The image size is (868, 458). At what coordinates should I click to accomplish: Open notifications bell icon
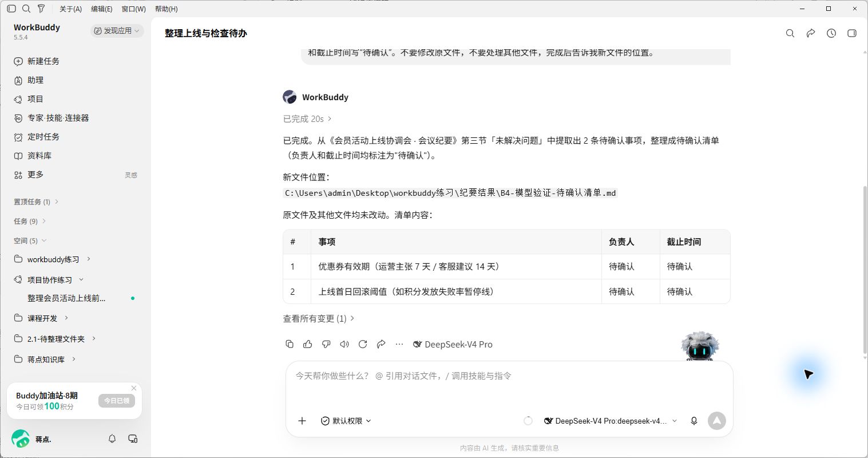[x=112, y=439]
